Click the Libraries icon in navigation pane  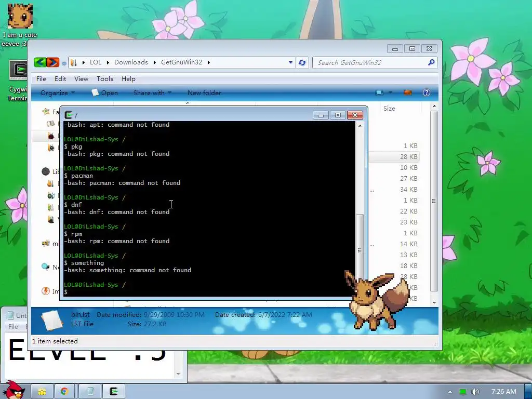click(x=46, y=171)
